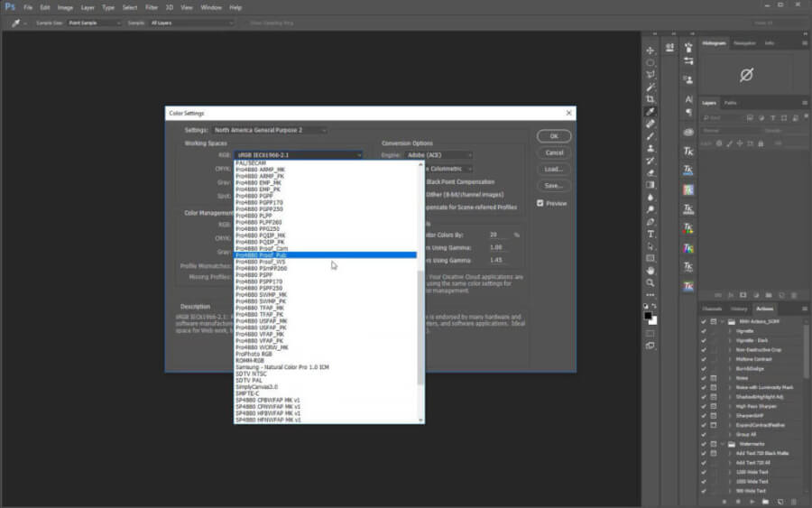Toggle dialog box for Noise action

click(713, 378)
